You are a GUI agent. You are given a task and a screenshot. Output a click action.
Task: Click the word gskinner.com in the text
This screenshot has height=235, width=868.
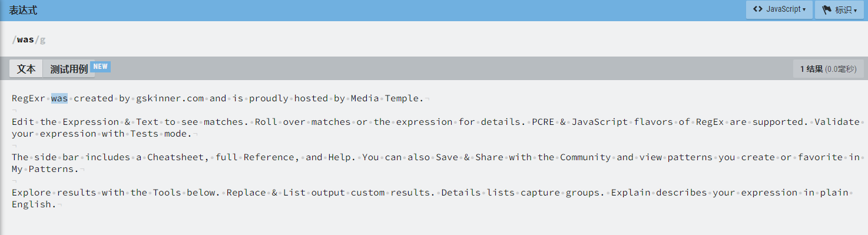tap(170, 98)
